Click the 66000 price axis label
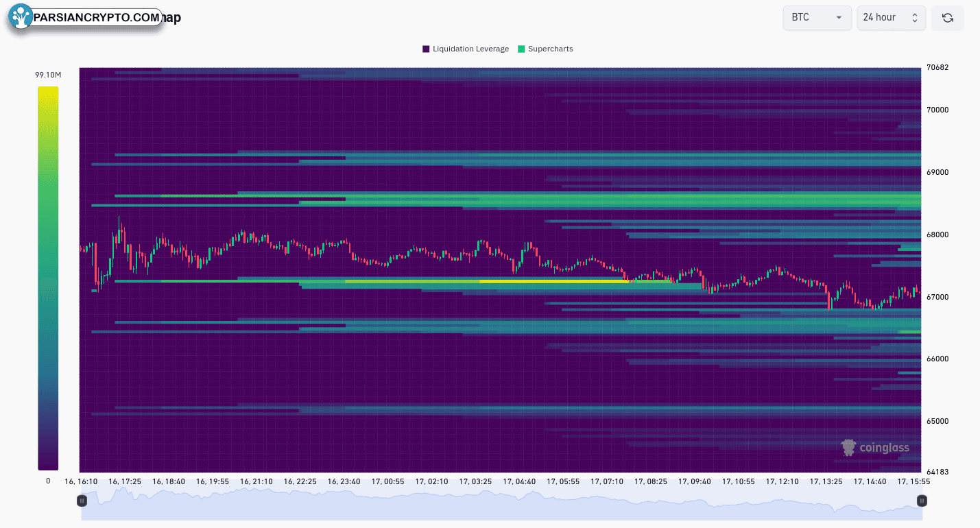This screenshot has width=980, height=528. [937, 359]
